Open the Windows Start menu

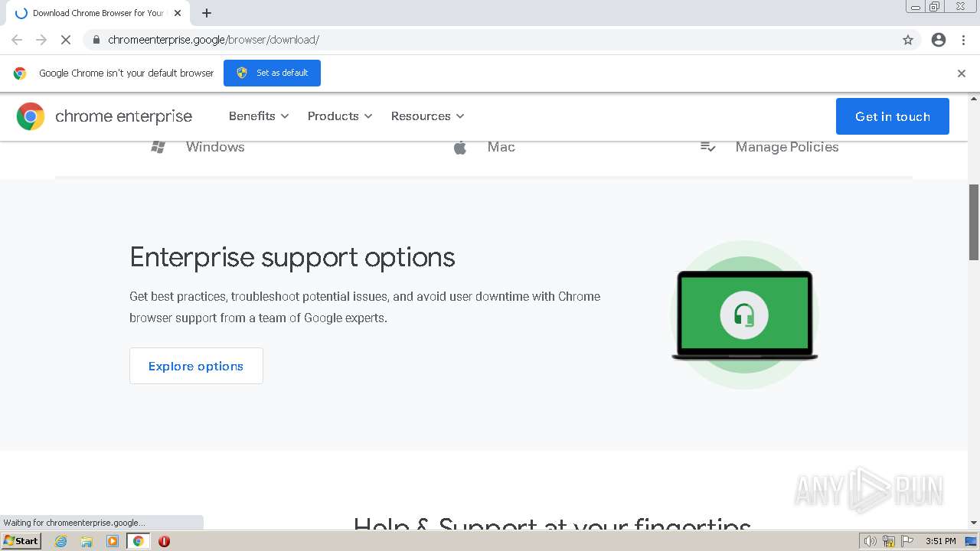click(21, 541)
